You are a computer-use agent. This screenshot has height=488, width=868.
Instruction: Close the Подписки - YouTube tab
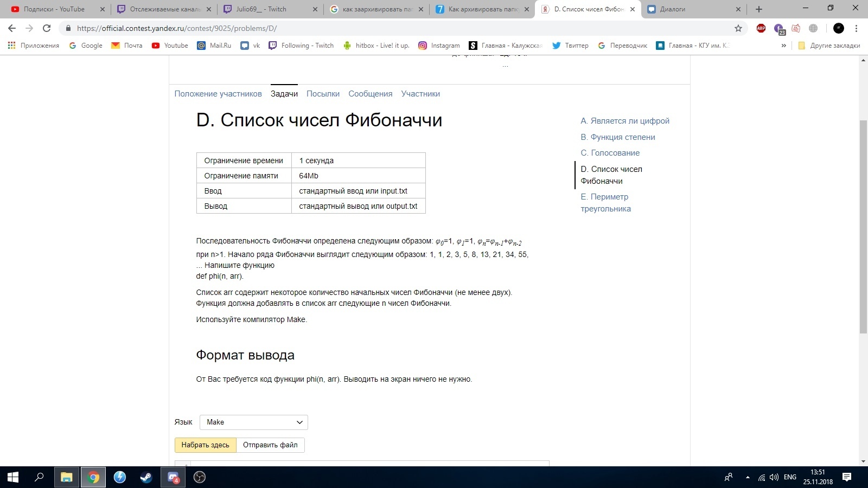(103, 9)
